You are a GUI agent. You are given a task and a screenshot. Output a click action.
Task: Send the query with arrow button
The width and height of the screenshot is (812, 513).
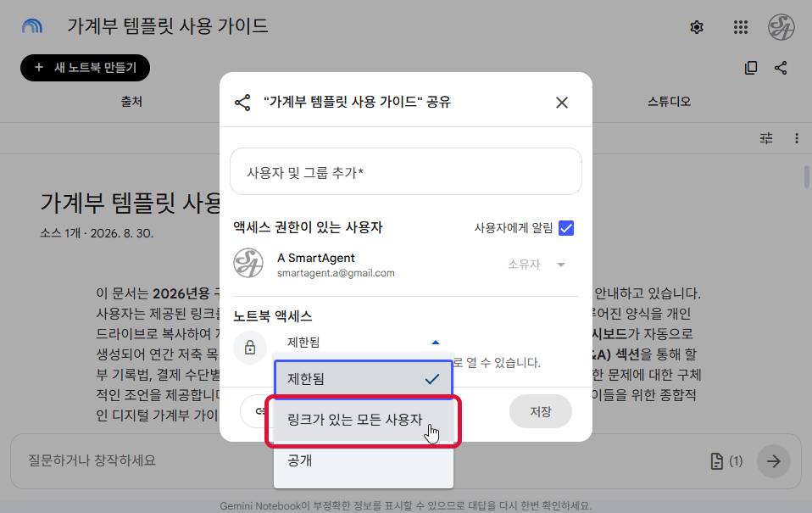[774, 460]
